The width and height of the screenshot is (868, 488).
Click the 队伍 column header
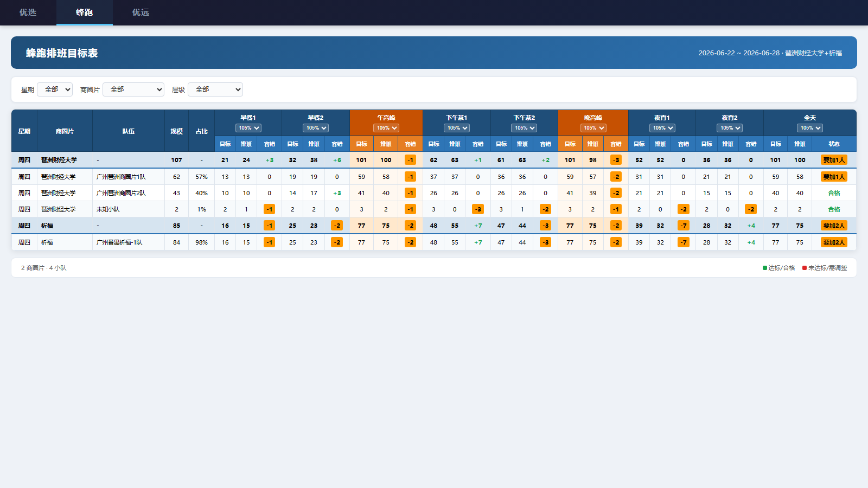click(x=129, y=131)
